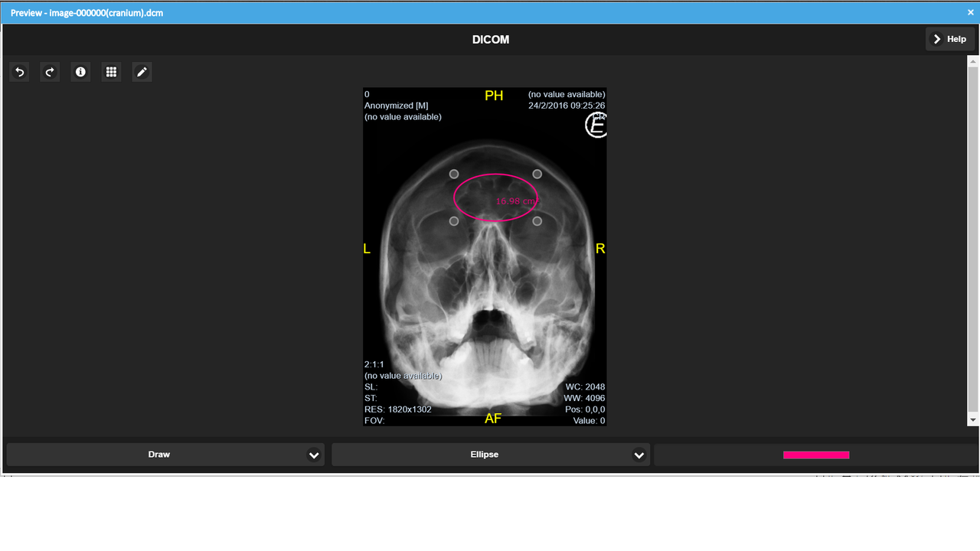
Task: Click the Redo icon in the toolbar
Action: 50,71
